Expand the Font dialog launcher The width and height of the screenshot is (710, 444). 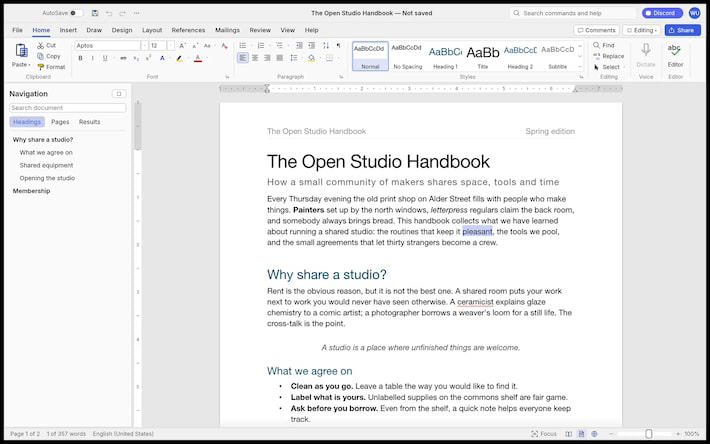(227, 77)
